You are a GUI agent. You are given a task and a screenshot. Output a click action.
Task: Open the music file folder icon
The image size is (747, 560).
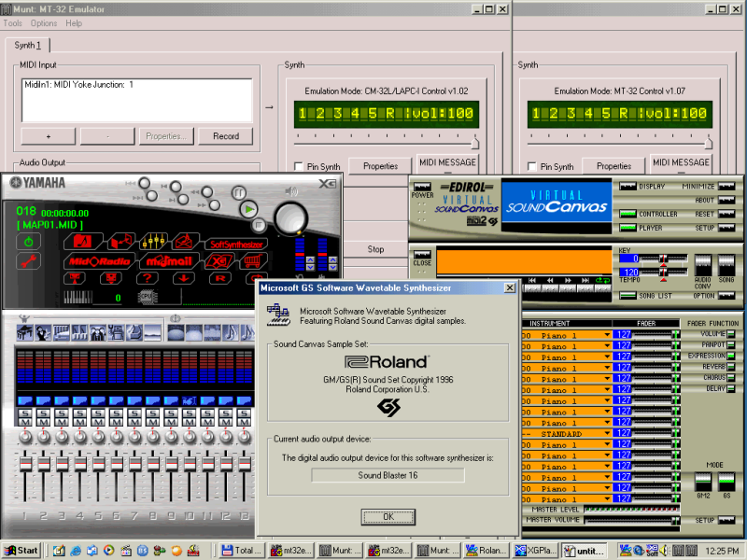coord(83,242)
